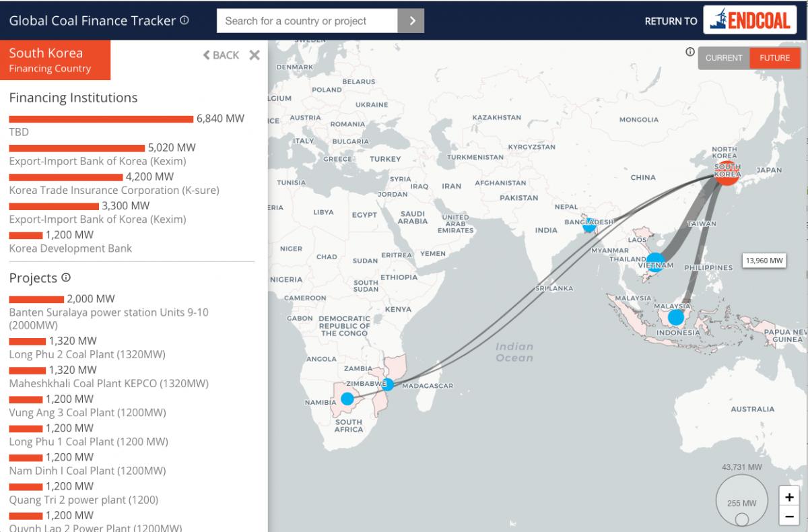The image size is (808, 532).
Task: Click the Namibia label on the map
Action: point(320,402)
